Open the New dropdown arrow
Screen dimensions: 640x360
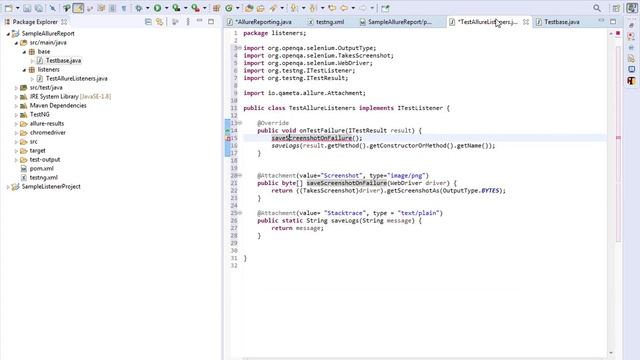coord(17,8)
